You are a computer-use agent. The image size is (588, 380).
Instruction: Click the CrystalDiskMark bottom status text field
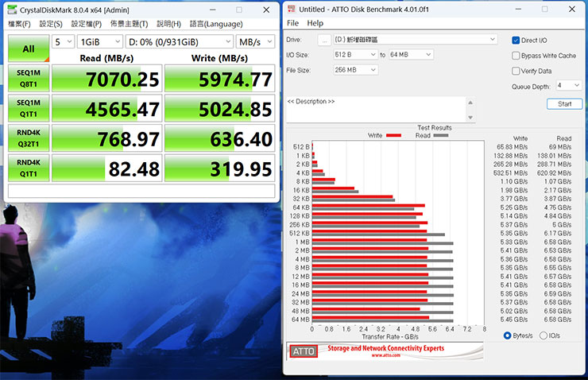141,191
